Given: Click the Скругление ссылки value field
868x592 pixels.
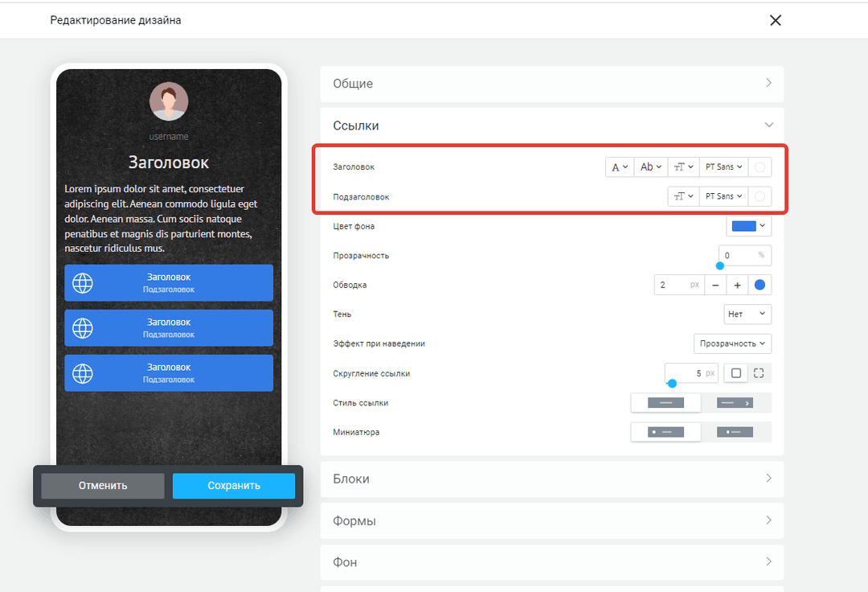Looking at the screenshot, I should (x=691, y=373).
